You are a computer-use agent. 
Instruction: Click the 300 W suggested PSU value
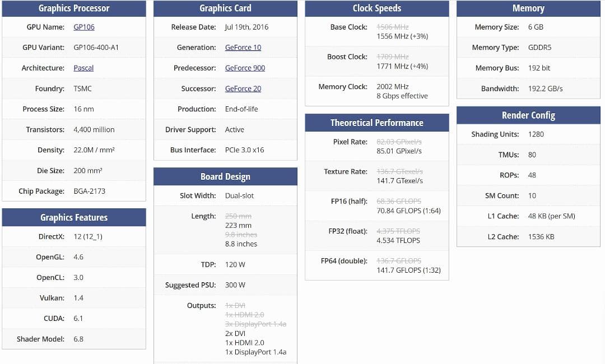[x=235, y=285]
